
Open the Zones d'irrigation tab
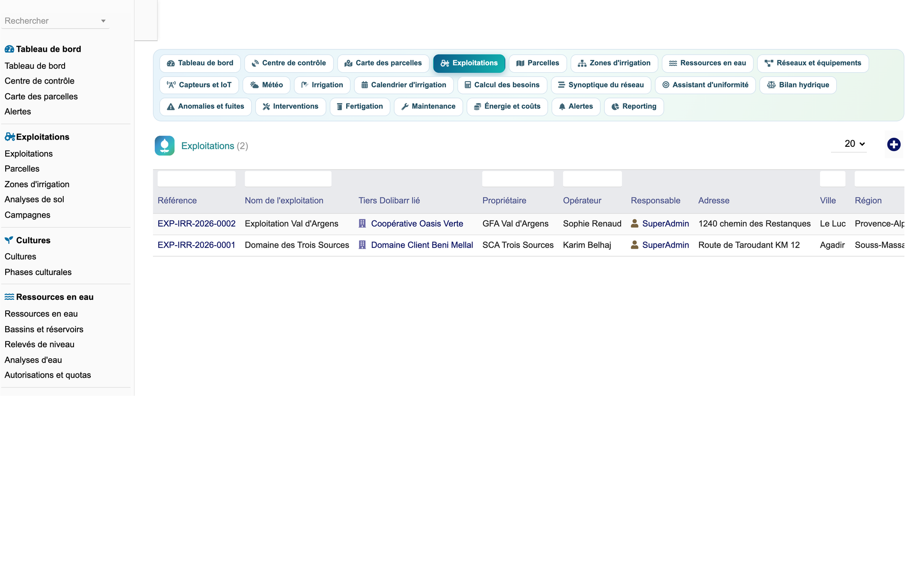[614, 63]
